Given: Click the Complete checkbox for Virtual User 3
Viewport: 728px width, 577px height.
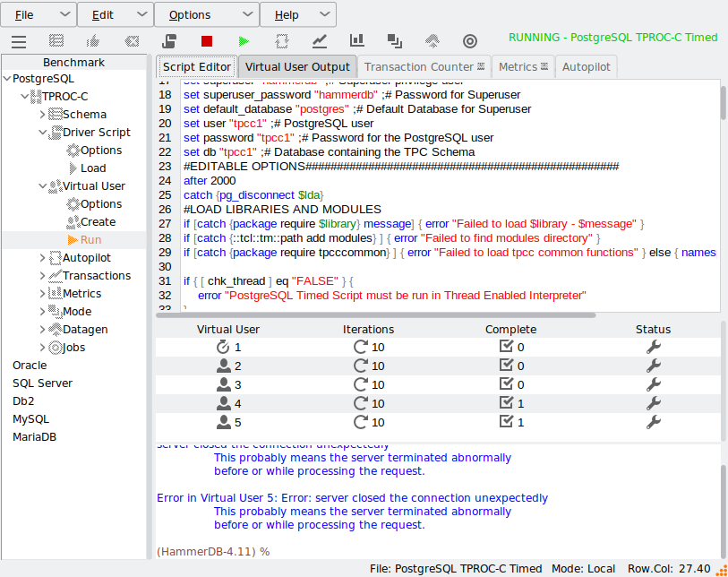Looking at the screenshot, I should [x=506, y=383].
